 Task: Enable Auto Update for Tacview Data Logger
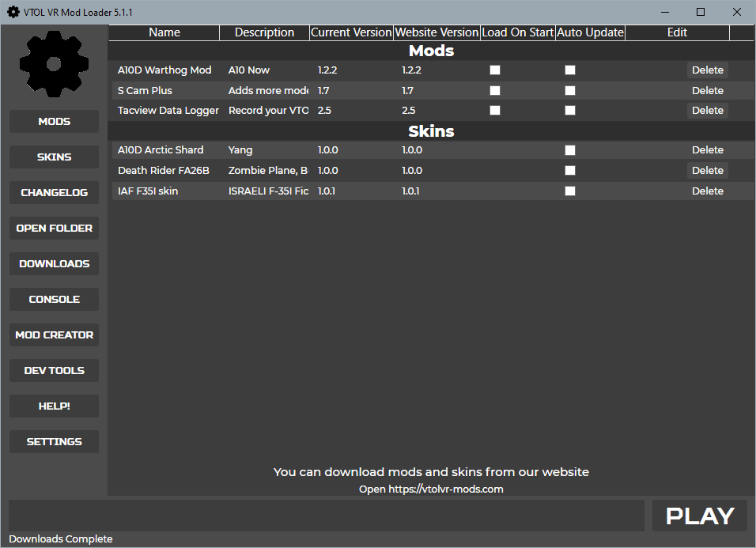point(570,111)
